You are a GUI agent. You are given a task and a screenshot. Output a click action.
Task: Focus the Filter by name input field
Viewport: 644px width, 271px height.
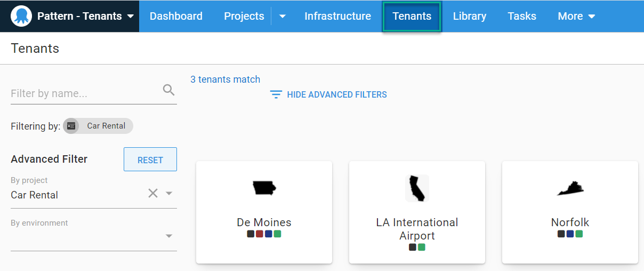85,93
